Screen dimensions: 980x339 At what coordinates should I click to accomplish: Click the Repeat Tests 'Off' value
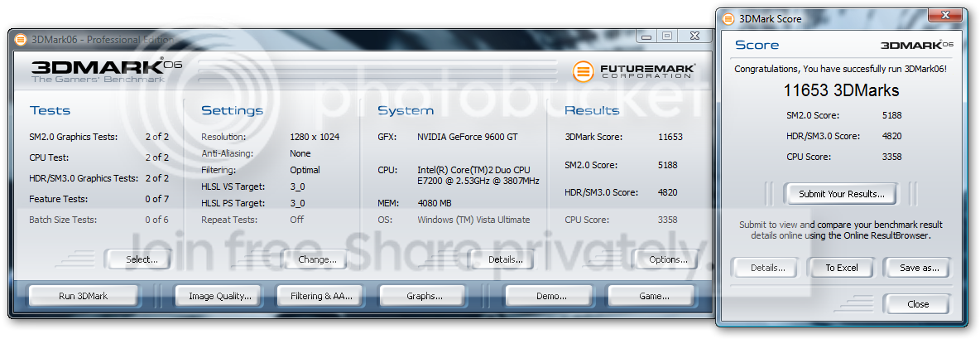point(297,220)
